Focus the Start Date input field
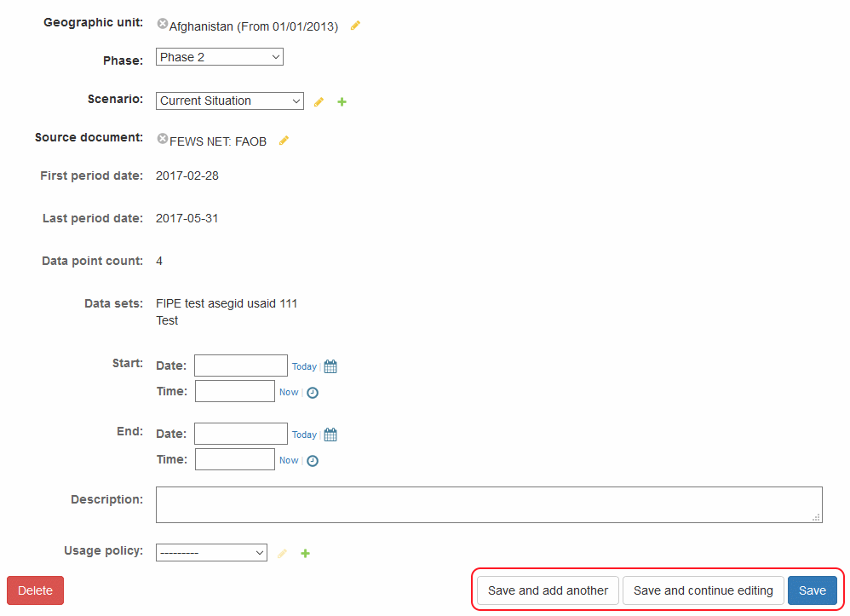The height and width of the screenshot is (616, 850). click(241, 366)
